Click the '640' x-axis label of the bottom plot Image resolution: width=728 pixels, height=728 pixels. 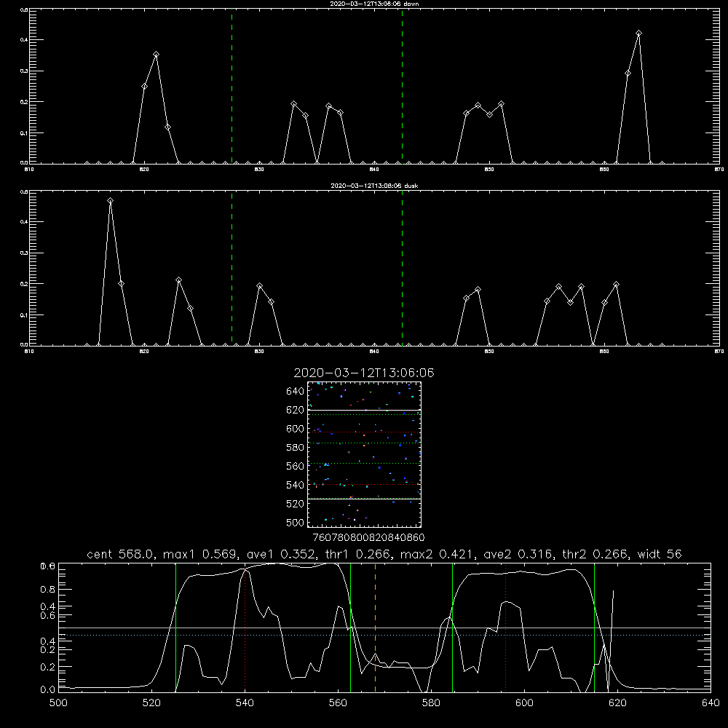tap(711, 703)
